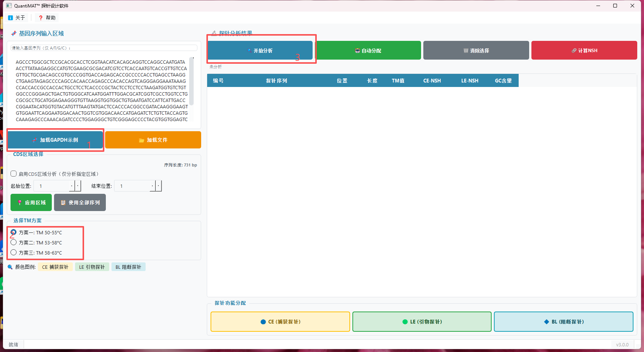Screen dimensions: 644x352
Task: Click the CE 捕获探针 color legend swatch
Action: pos(55,267)
